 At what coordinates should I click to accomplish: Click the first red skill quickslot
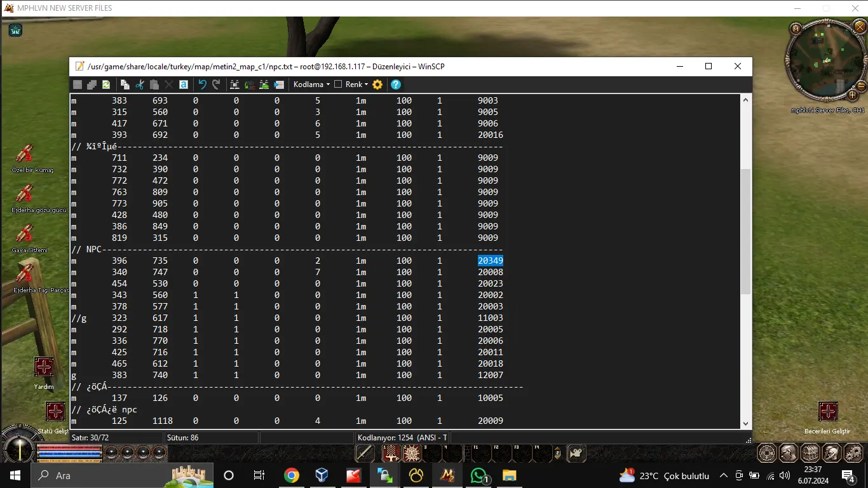pyautogui.click(x=391, y=453)
